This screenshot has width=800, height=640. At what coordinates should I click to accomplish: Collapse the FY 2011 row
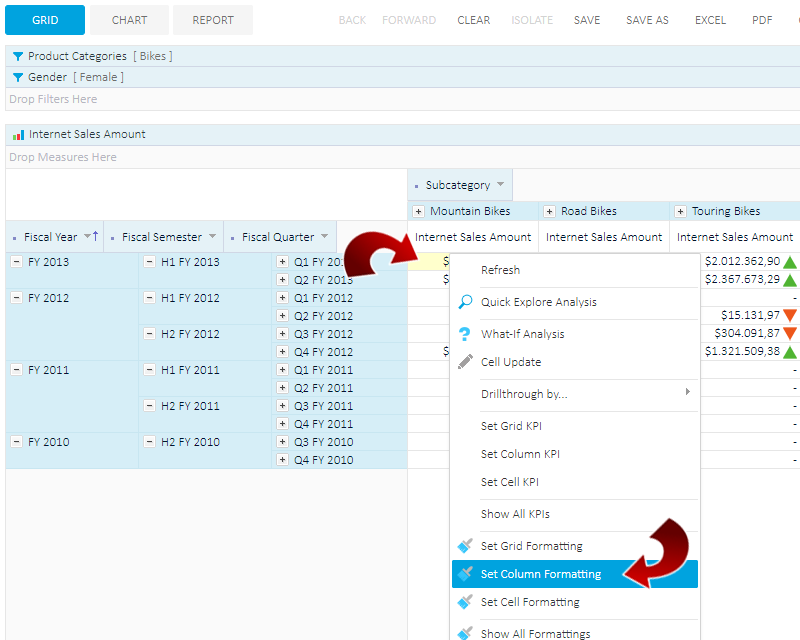pyautogui.click(x=17, y=370)
